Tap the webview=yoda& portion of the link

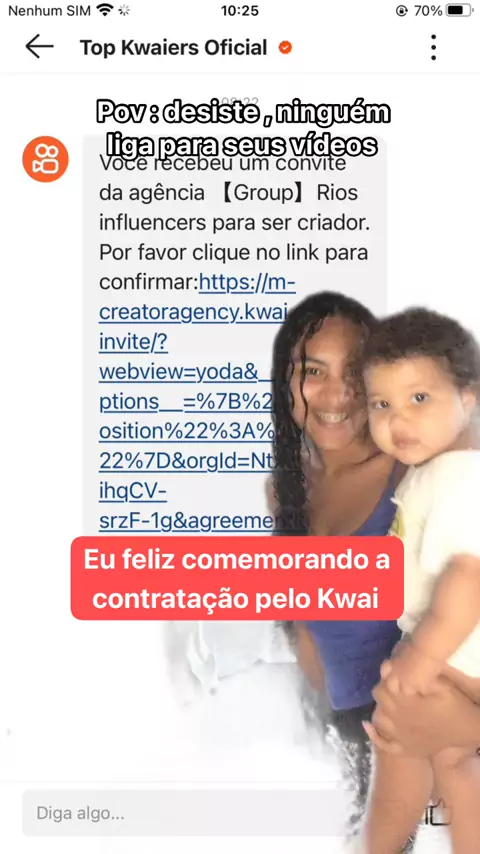tap(178, 373)
